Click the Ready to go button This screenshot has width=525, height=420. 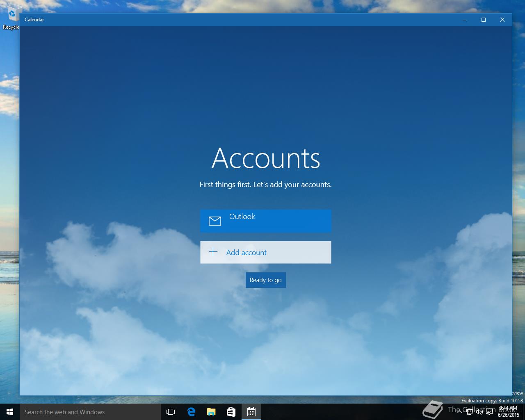coord(265,280)
